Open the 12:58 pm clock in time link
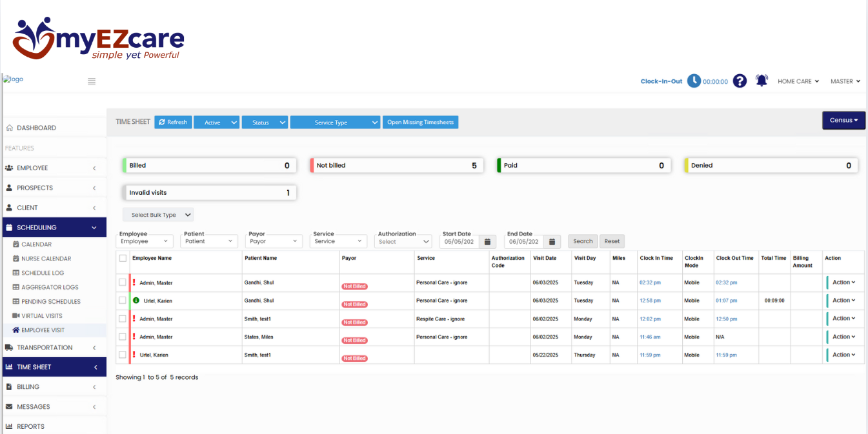The image size is (868, 434). pos(651,301)
